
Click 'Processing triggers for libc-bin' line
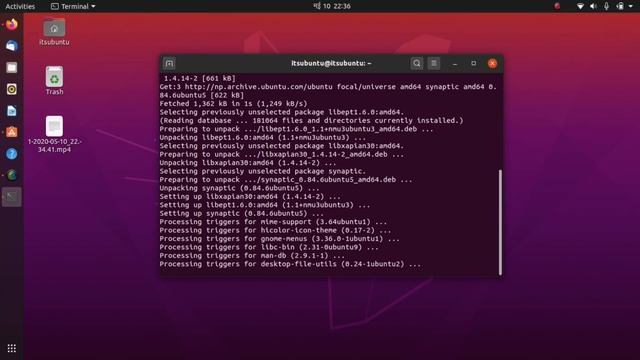tap(269, 247)
